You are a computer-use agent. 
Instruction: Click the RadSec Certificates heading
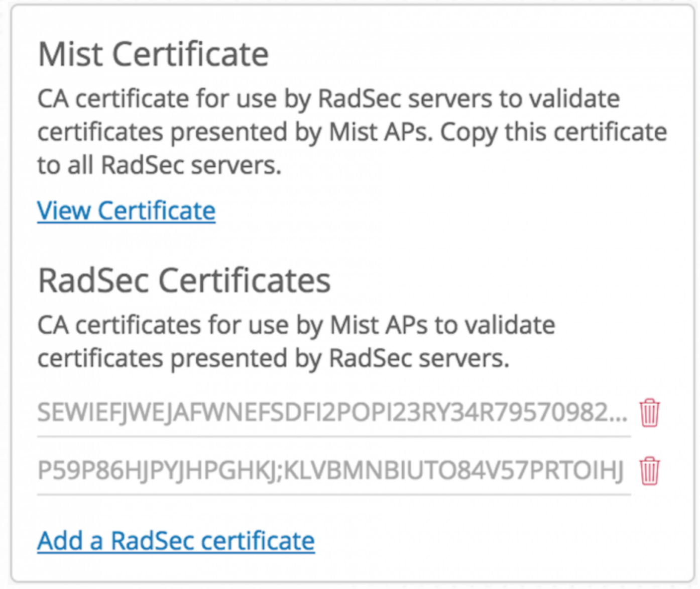[184, 280]
